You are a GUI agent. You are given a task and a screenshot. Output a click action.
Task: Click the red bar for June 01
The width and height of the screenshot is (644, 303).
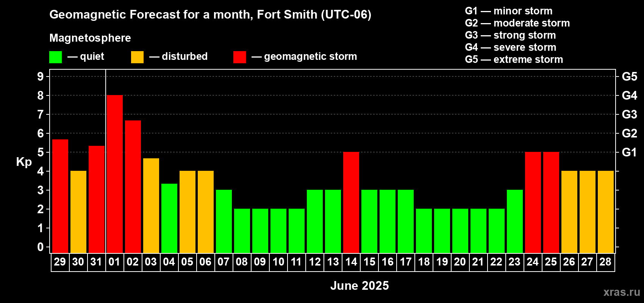coord(114,174)
